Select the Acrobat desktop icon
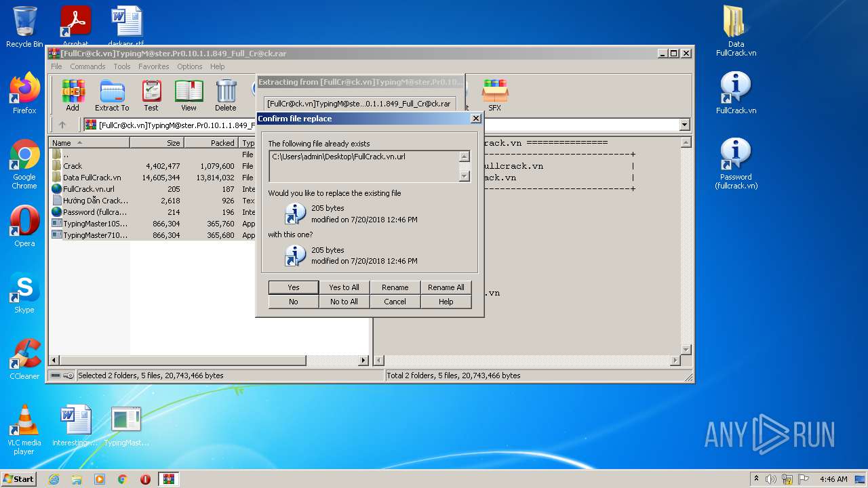The width and height of the screenshot is (868, 488). pos(75,26)
